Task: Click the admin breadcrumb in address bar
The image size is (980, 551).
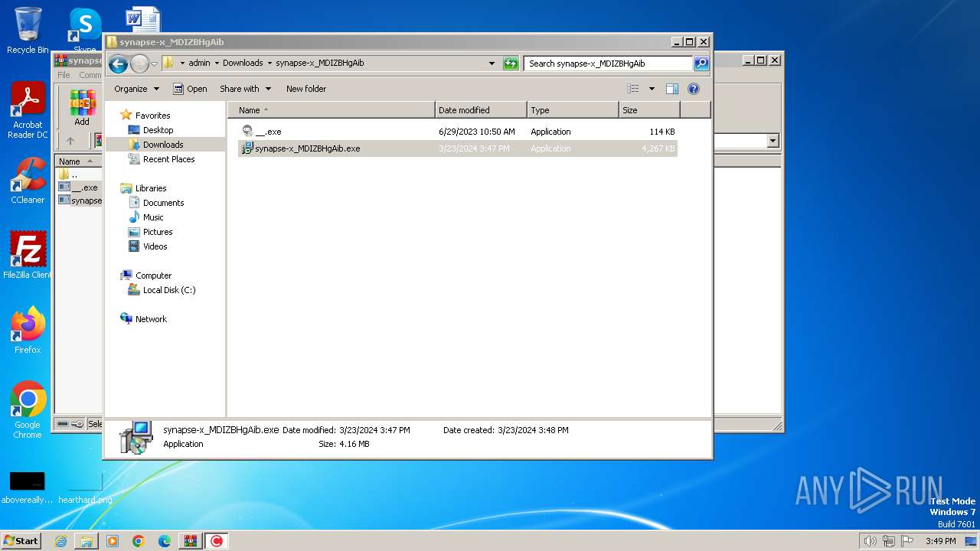Action: [199, 64]
